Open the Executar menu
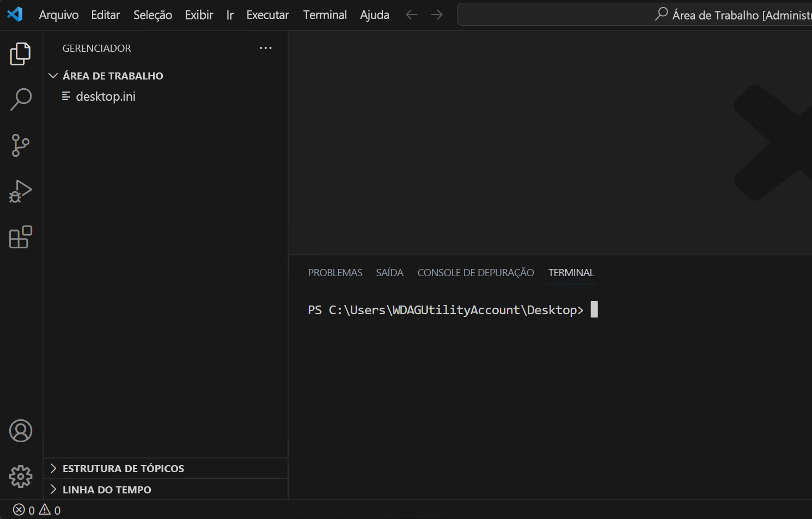Screen dimensions: 812x519 [267, 15]
